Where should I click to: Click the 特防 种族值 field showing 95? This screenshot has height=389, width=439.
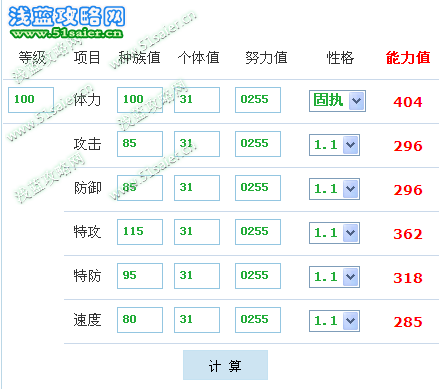click(x=140, y=276)
